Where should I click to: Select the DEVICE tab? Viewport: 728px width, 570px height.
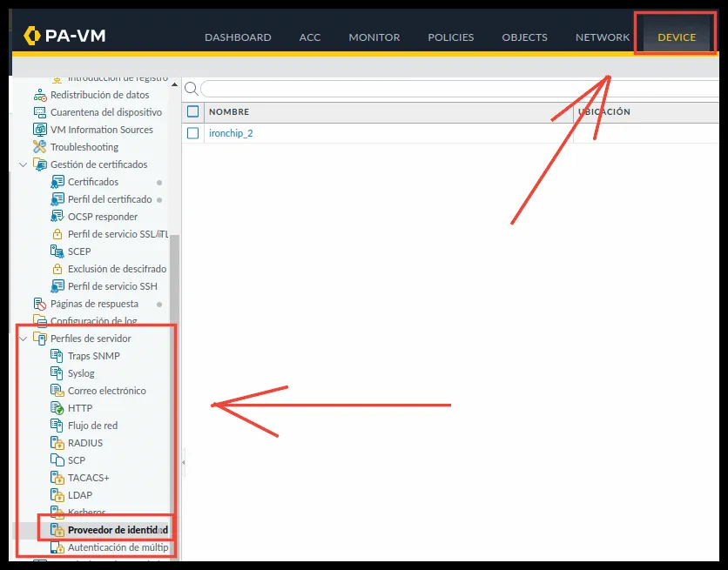pos(677,37)
